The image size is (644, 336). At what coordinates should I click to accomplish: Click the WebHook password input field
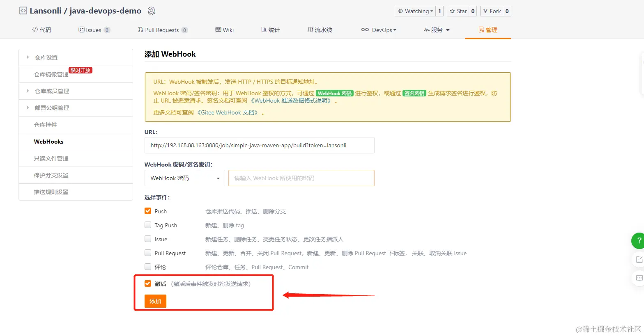301,178
